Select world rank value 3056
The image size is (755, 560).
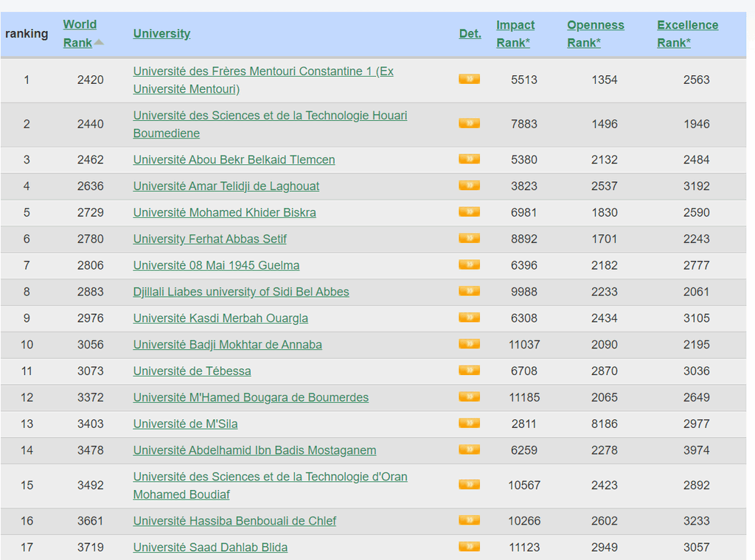click(91, 345)
